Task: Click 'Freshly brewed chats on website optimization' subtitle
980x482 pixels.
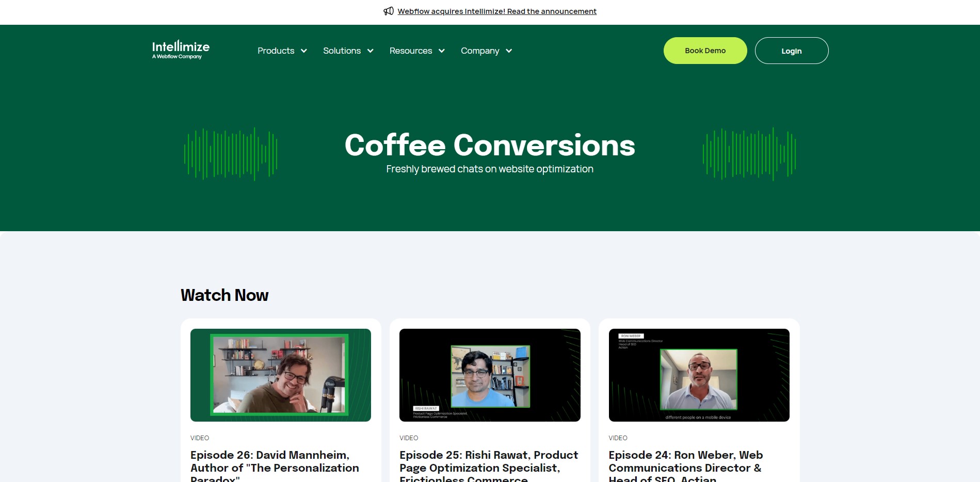Action: pyautogui.click(x=490, y=169)
